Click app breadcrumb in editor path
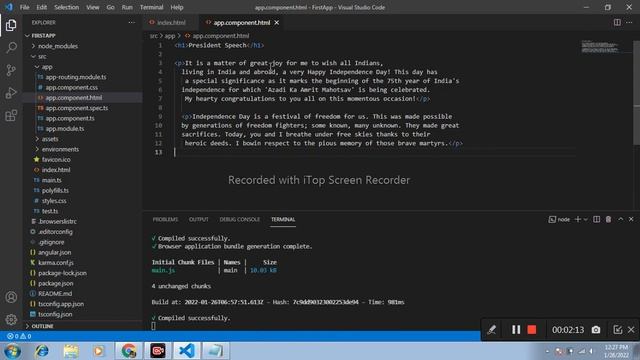This screenshot has width=640, height=360. [170, 36]
